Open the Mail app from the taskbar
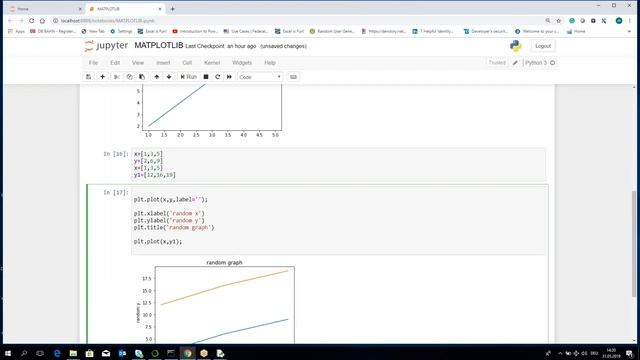Screen dimensions: 640x360 [x=106, y=353]
